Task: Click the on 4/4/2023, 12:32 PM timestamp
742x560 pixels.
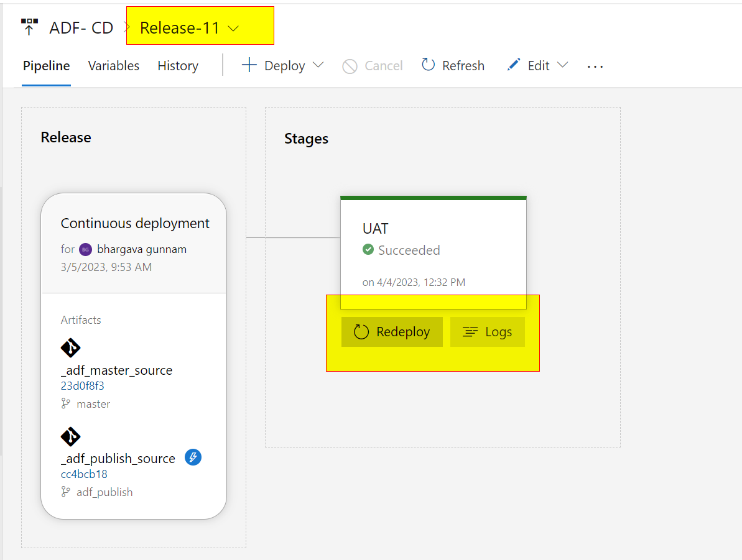Action: coord(414,282)
